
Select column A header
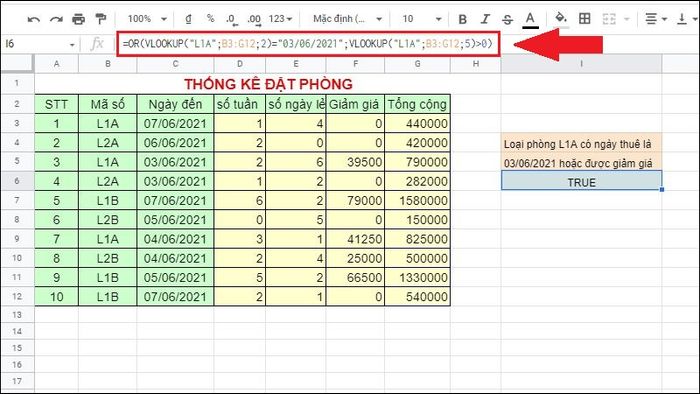[x=56, y=64]
